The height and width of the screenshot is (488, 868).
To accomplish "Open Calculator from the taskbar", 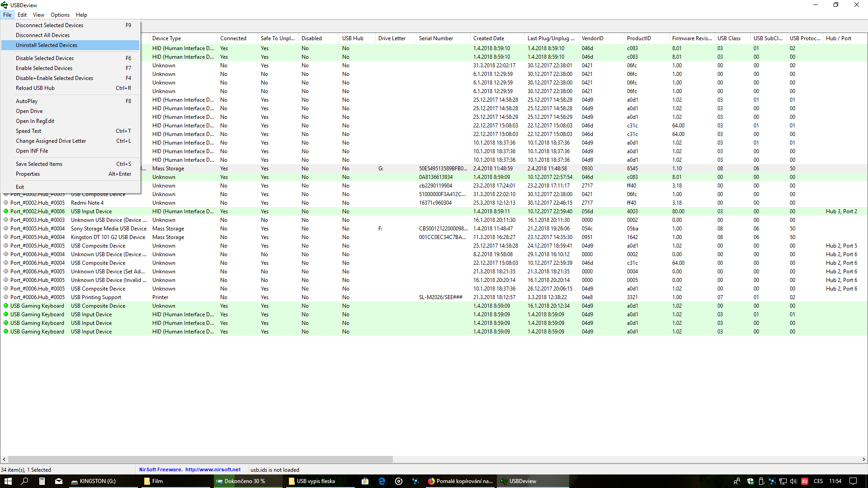I will tap(42, 481).
